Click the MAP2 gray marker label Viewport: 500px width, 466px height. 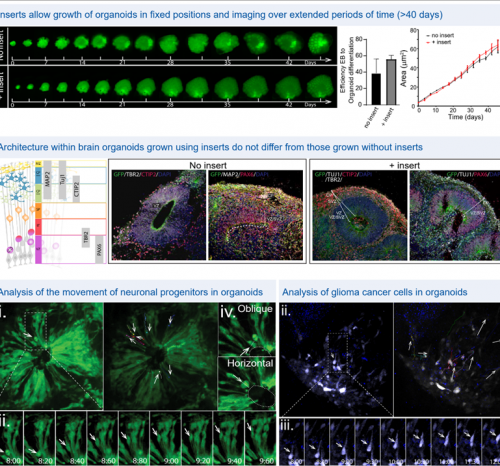[x=47, y=180]
